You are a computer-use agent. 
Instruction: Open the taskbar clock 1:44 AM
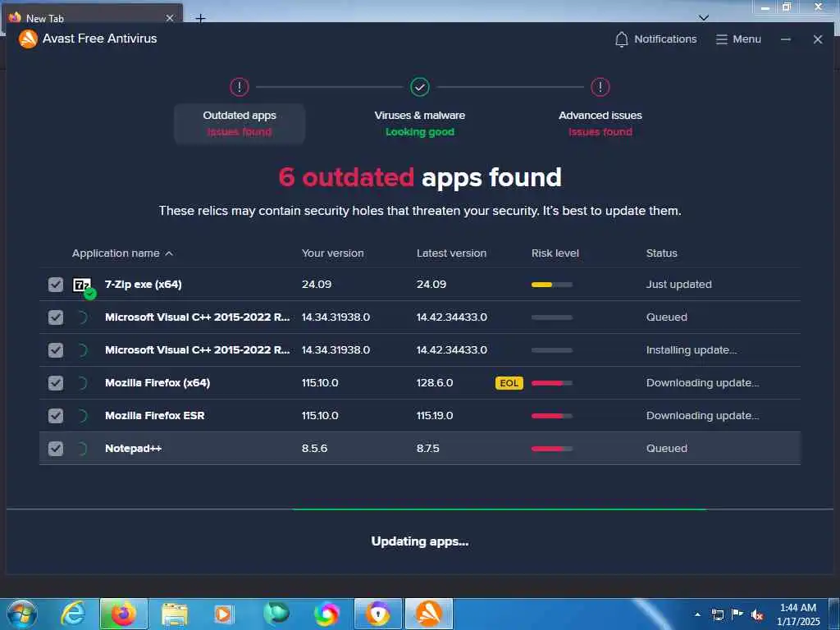coord(798,614)
